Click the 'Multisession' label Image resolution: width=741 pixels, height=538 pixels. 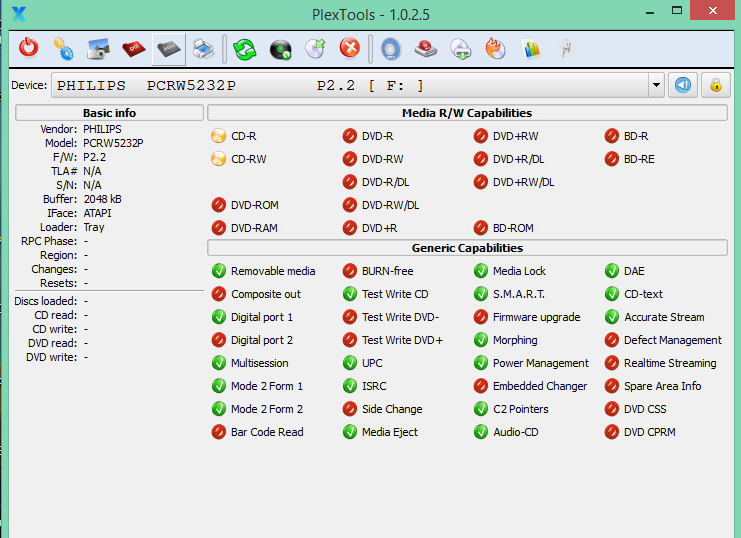tap(259, 363)
